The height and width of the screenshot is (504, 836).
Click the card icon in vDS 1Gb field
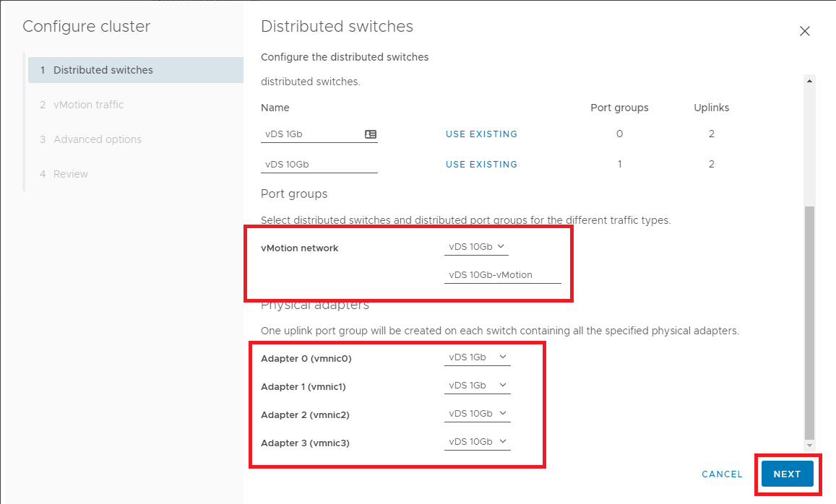point(371,134)
